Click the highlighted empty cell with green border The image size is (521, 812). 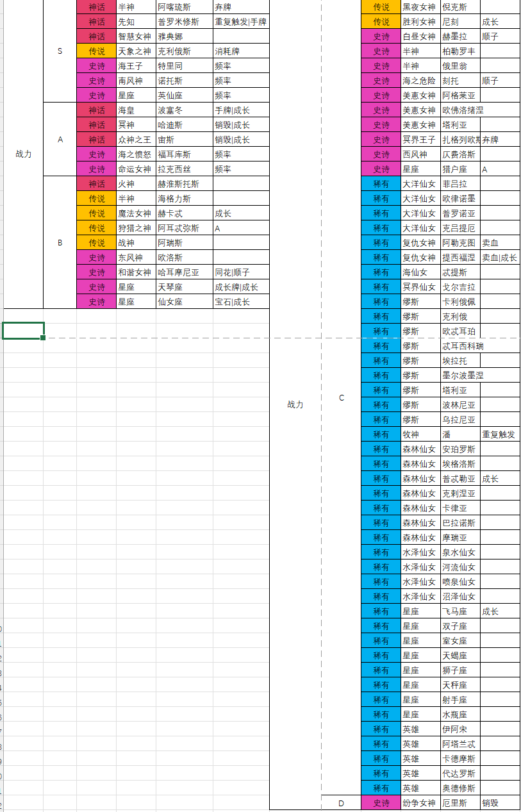tap(23, 331)
